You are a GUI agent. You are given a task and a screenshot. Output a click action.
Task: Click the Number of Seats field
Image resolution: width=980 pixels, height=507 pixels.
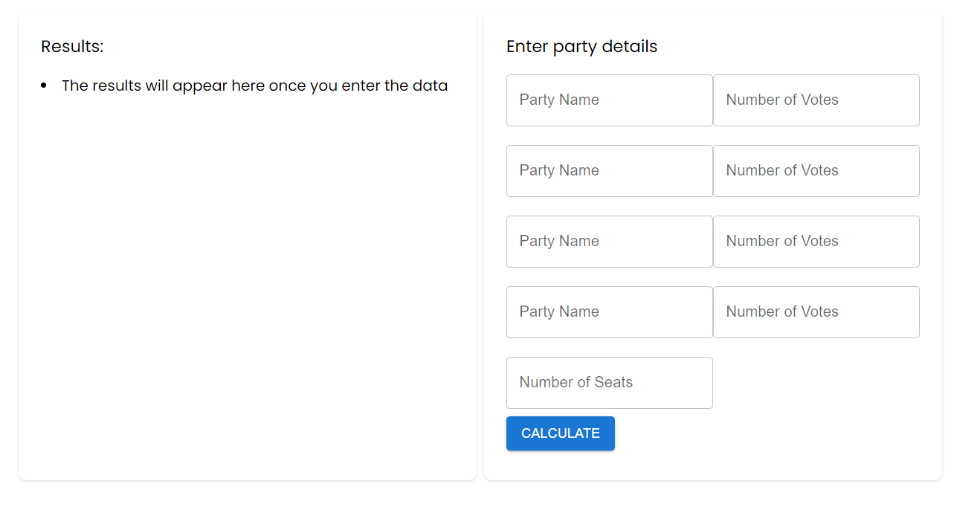[609, 383]
